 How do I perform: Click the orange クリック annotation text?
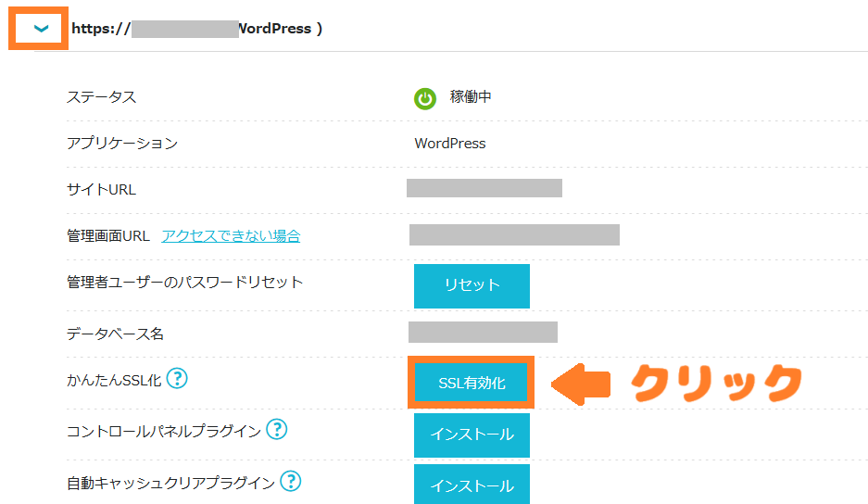(x=716, y=382)
